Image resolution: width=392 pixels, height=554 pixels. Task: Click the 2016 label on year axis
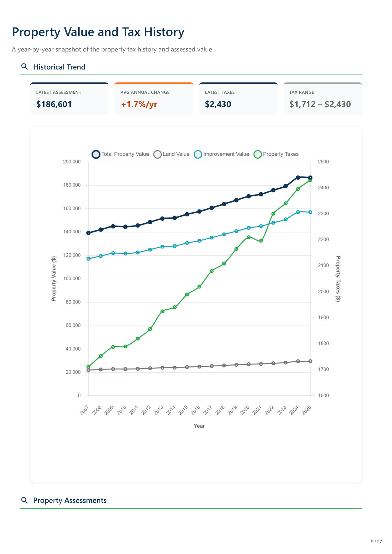(196, 410)
